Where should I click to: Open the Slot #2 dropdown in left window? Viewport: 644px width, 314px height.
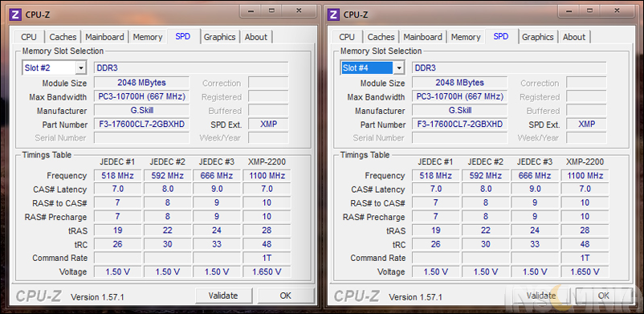click(81, 67)
